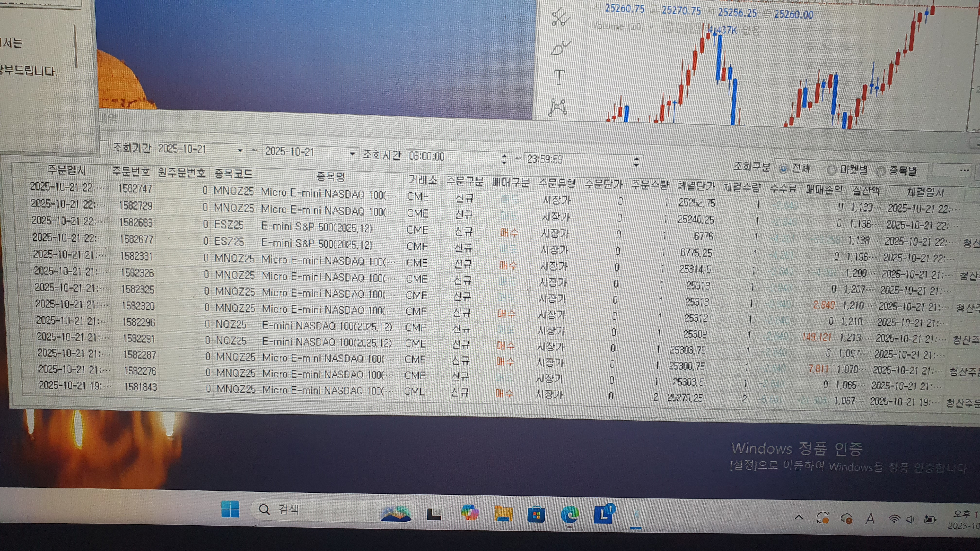Sort by the 종목코드 column header
This screenshot has height=551, width=980.
(233, 173)
